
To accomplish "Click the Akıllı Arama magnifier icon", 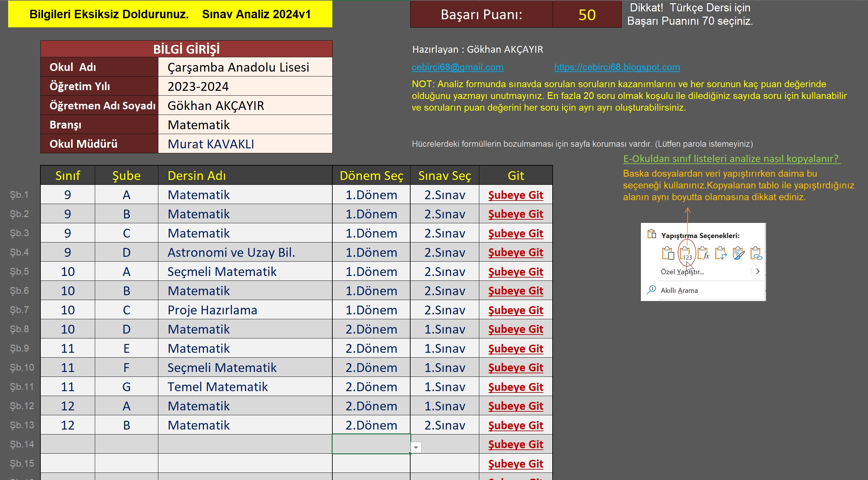I will tap(652, 290).
